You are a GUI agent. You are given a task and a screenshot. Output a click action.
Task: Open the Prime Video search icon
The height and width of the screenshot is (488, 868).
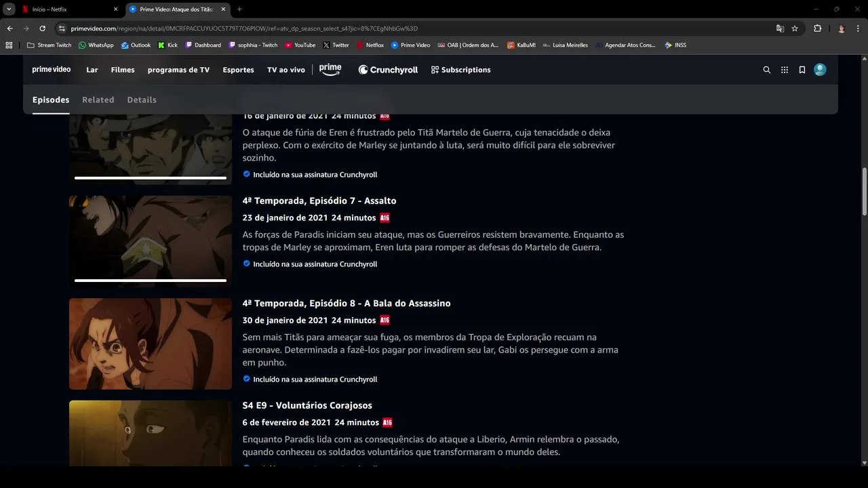point(767,70)
